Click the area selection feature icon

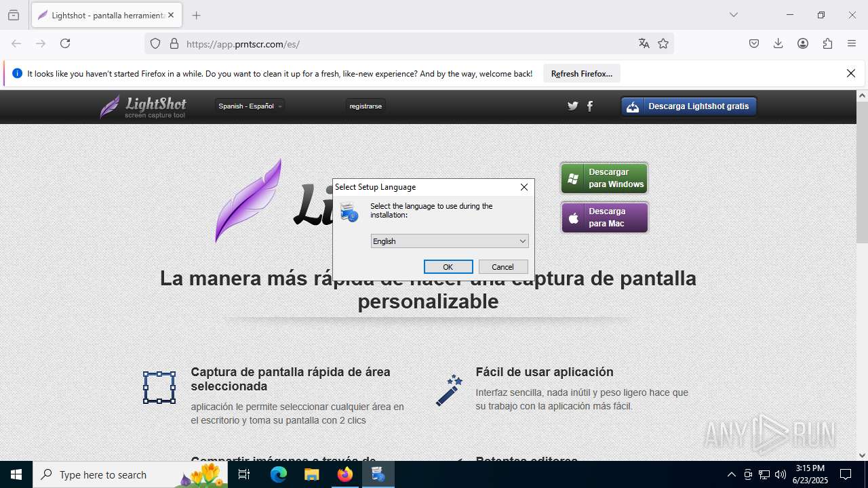pyautogui.click(x=159, y=388)
